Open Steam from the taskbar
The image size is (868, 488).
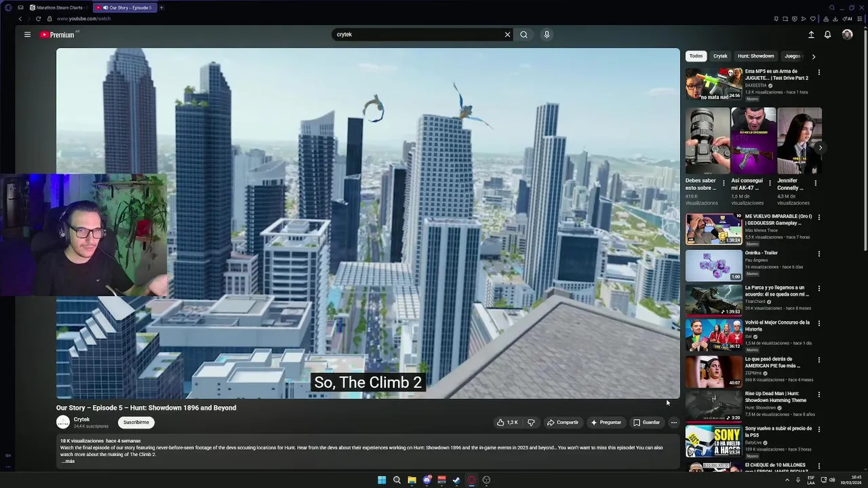pos(456,480)
